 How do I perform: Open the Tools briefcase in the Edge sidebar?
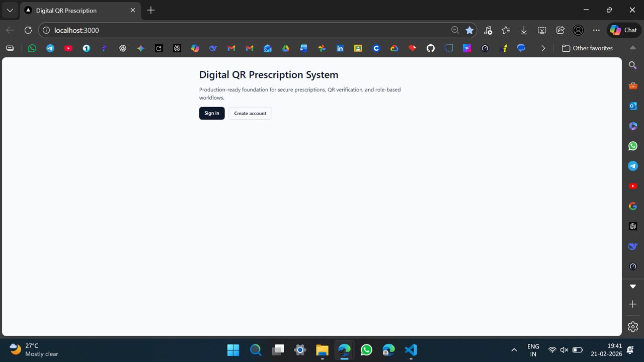click(633, 85)
